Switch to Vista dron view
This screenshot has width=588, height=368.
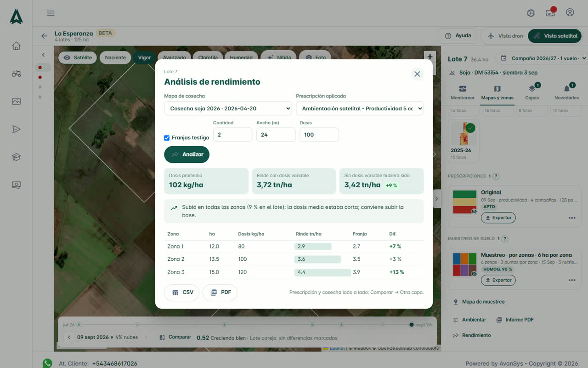coord(505,36)
